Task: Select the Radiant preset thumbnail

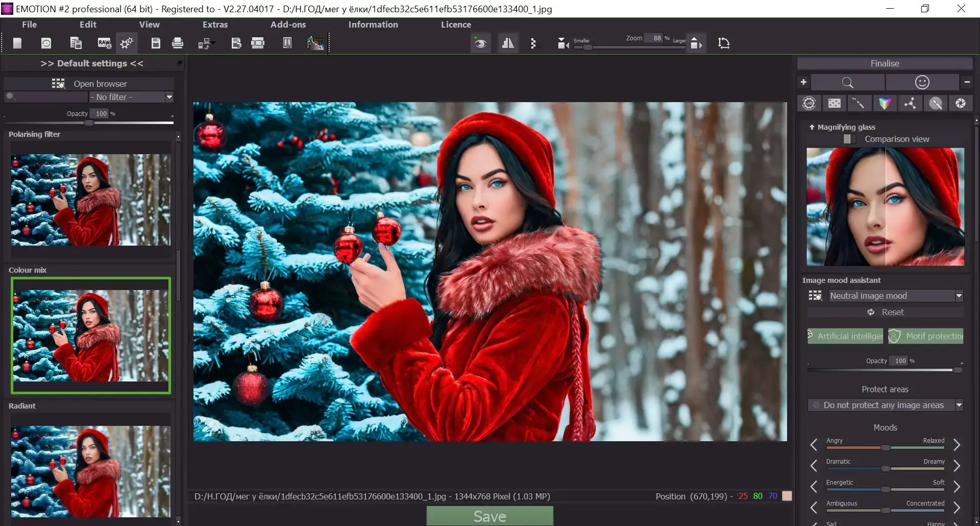Action: point(91,471)
